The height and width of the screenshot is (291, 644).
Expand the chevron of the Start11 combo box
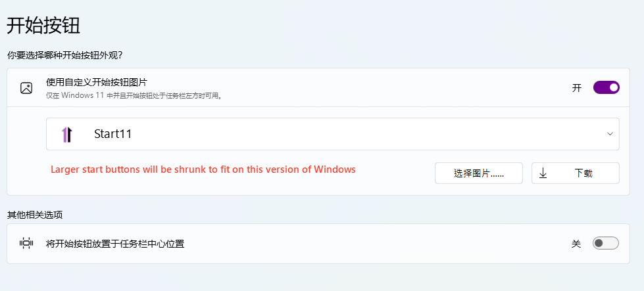pyautogui.click(x=610, y=134)
